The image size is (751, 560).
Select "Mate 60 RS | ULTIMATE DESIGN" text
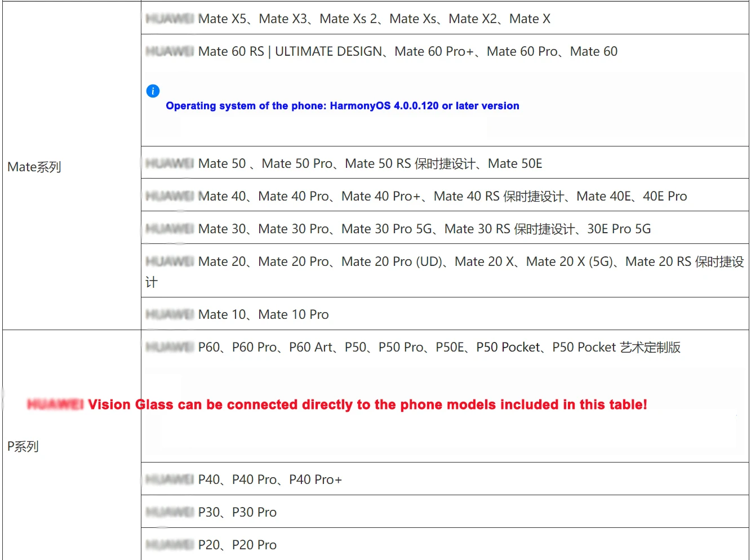tap(290, 51)
